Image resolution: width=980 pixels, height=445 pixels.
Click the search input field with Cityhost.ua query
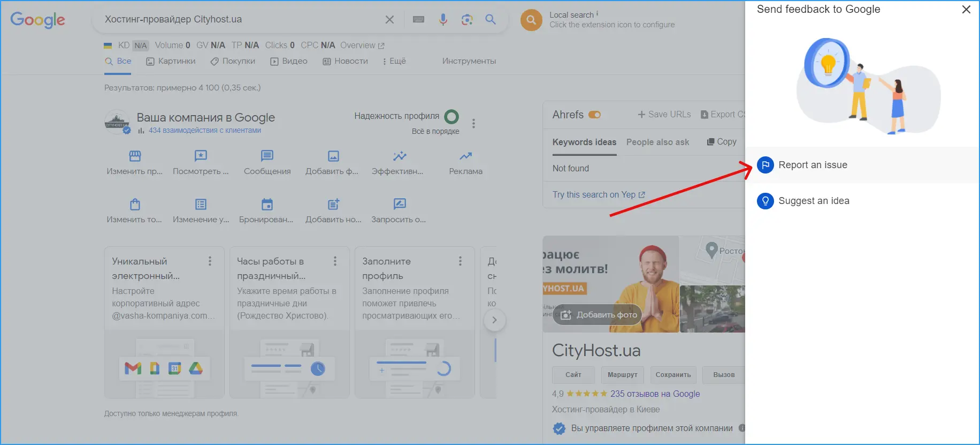pos(241,20)
